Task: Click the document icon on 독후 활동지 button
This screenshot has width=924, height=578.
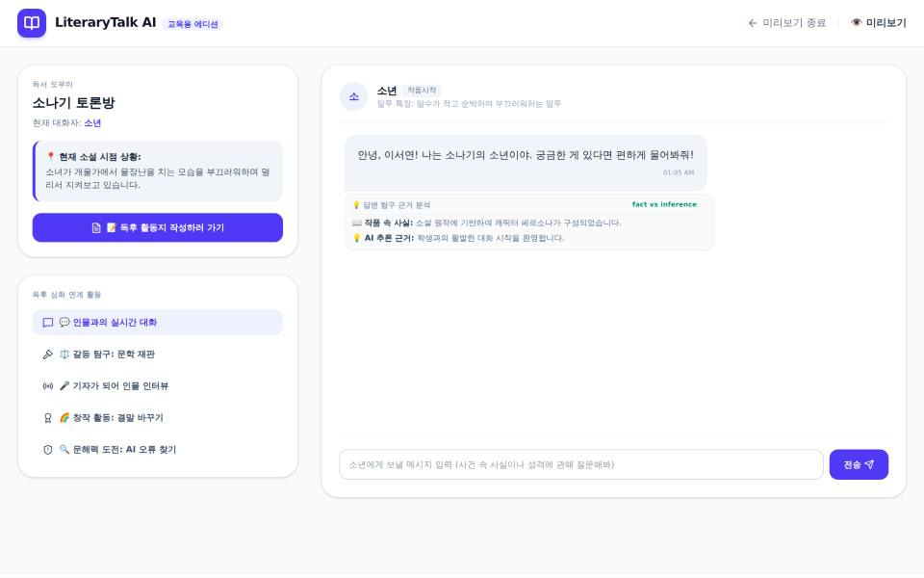Action: coord(96,227)
